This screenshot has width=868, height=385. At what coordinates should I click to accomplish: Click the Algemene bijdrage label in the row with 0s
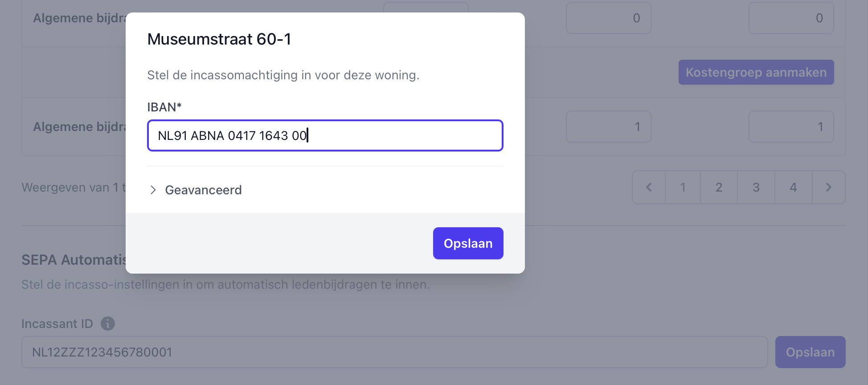tap(79, 18)
